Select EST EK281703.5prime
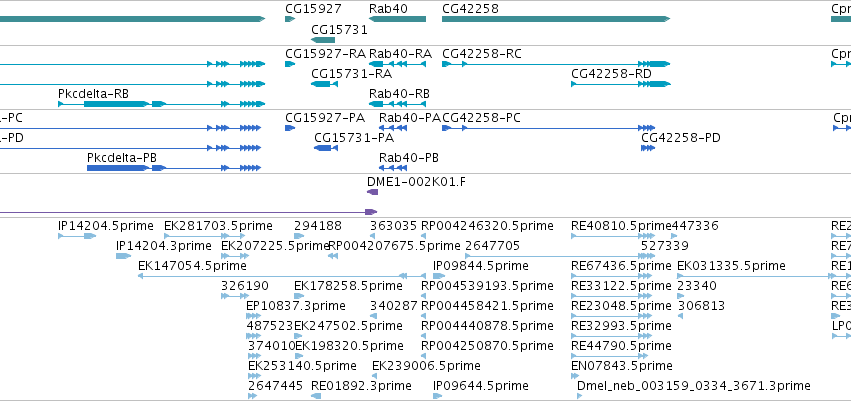The image size is (851, 401). tap(205, 235)
